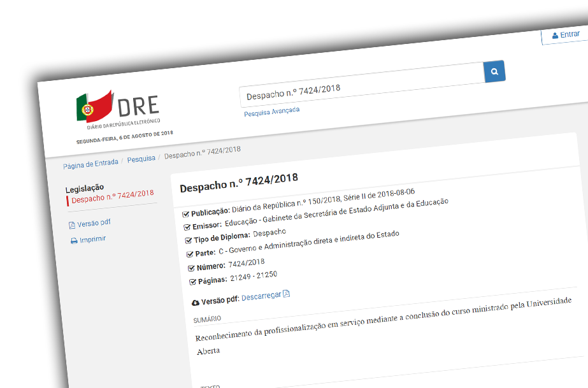Toggle the Parte checkbox
Screen dimensions: 588x388
(x=189, y=254)
